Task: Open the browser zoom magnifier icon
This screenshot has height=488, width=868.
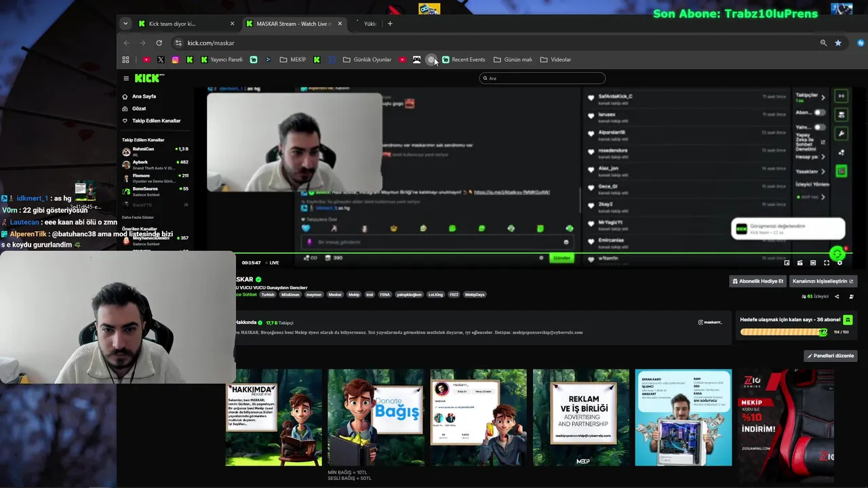Action: click(823, 43)
